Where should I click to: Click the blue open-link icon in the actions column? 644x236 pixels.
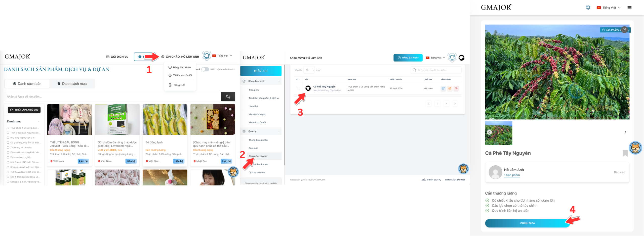(443, 88)
